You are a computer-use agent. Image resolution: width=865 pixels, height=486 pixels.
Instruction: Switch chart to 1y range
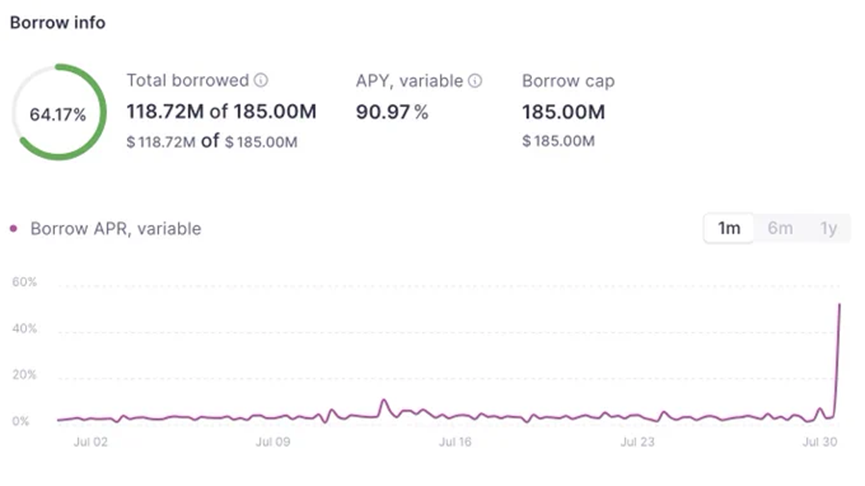[x=828, y=228]
